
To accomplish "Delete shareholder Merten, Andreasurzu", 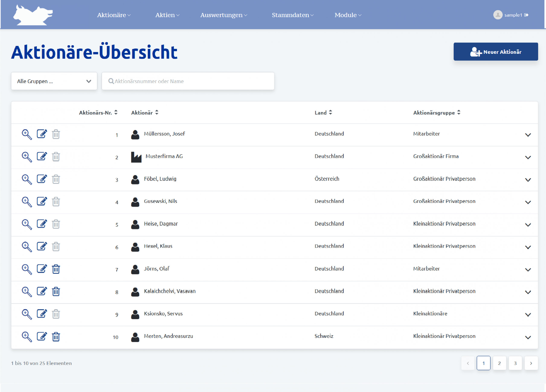I will 56,337.
